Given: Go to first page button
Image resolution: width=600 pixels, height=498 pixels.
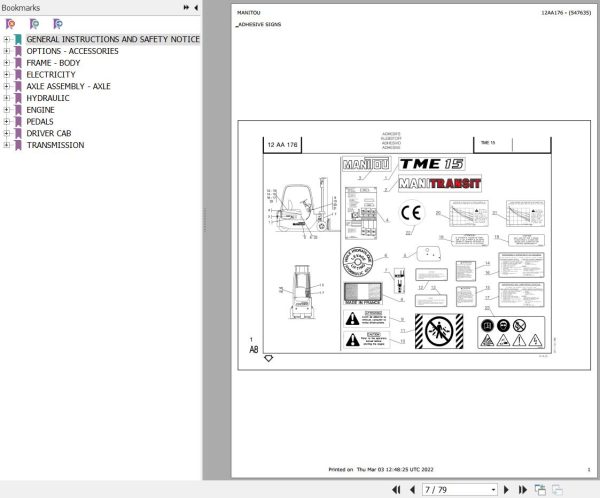Looking at the screenshot, I should coord(396,490).
